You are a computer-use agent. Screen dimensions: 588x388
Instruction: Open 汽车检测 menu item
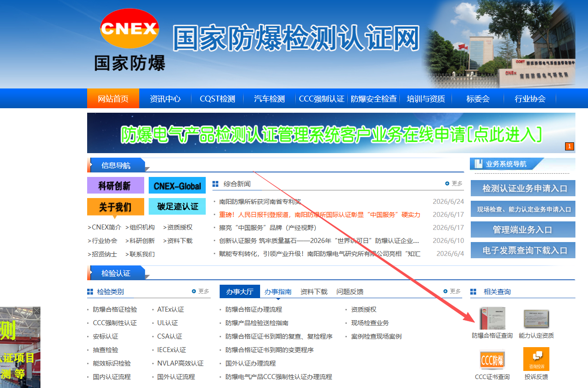(x=270, y=99)
